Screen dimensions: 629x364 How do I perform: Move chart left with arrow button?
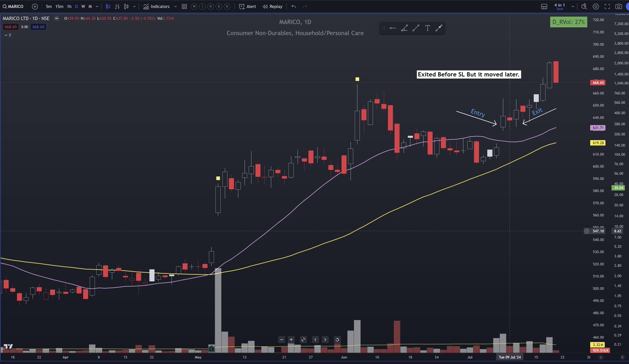point(316,339)
